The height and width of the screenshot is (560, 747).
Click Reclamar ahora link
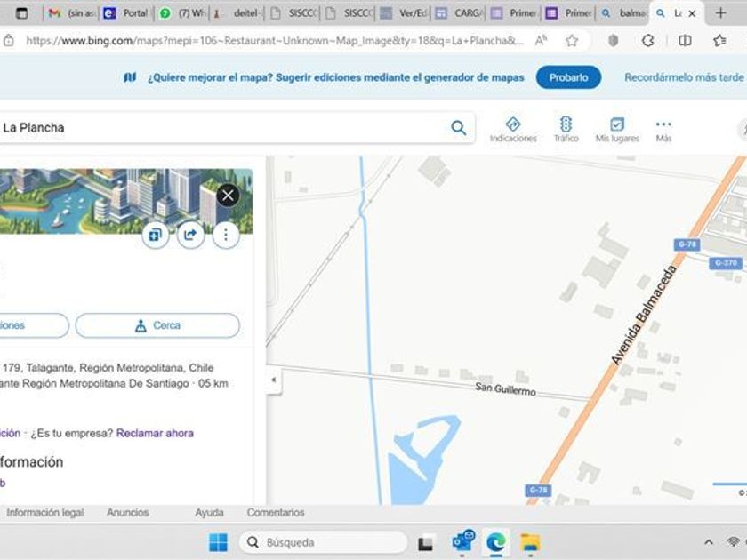pos(155,433)
